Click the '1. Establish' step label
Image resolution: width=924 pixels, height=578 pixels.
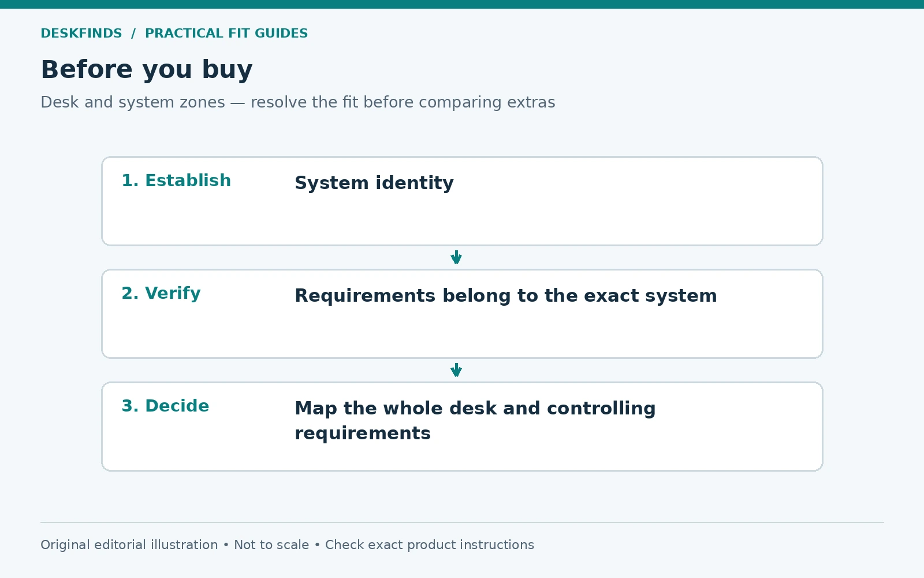coord(176,180)
